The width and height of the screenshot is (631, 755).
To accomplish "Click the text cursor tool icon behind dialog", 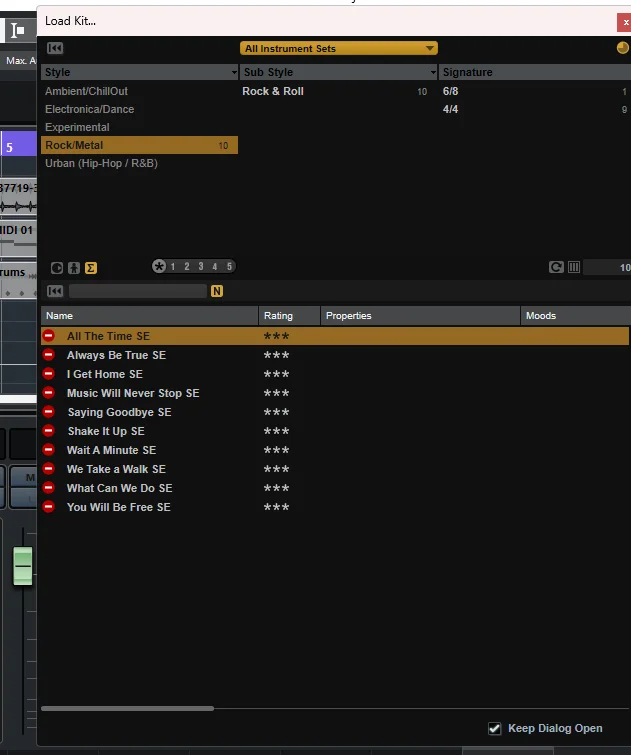I will 18,31.
